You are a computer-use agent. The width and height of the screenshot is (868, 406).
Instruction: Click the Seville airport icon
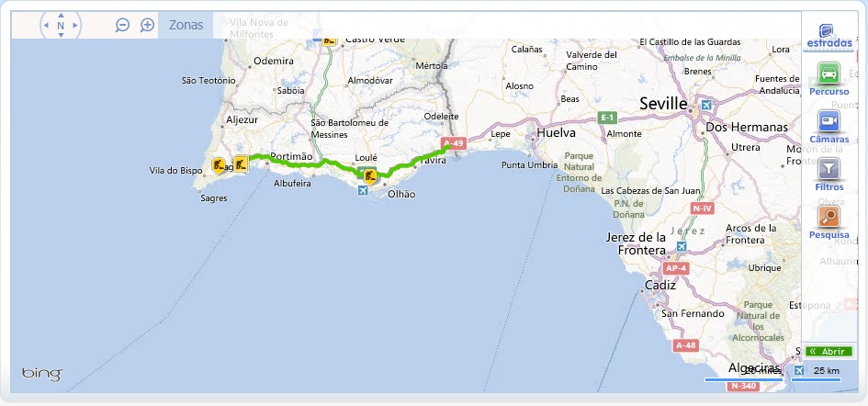pyautogui.click(x=707, y=105)
